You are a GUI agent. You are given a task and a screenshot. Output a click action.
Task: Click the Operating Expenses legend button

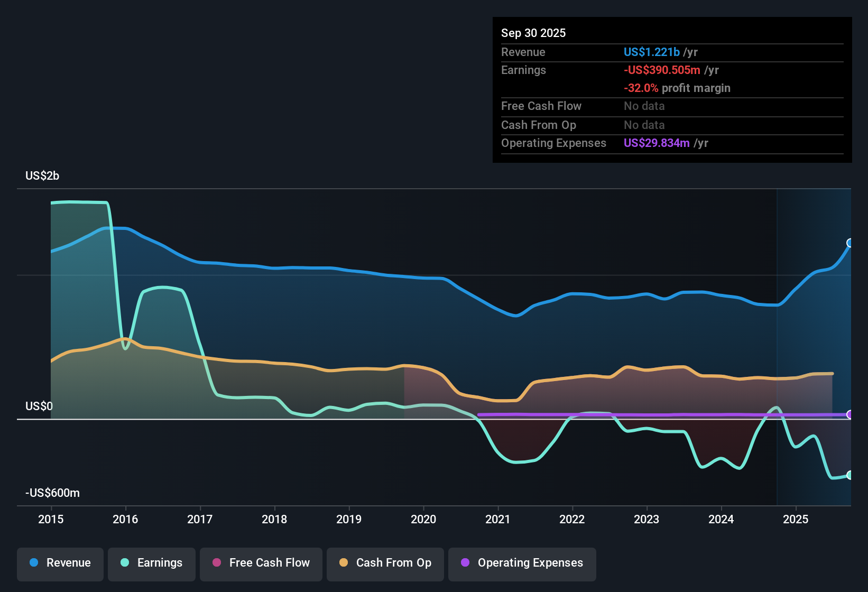tap(522, 563)
